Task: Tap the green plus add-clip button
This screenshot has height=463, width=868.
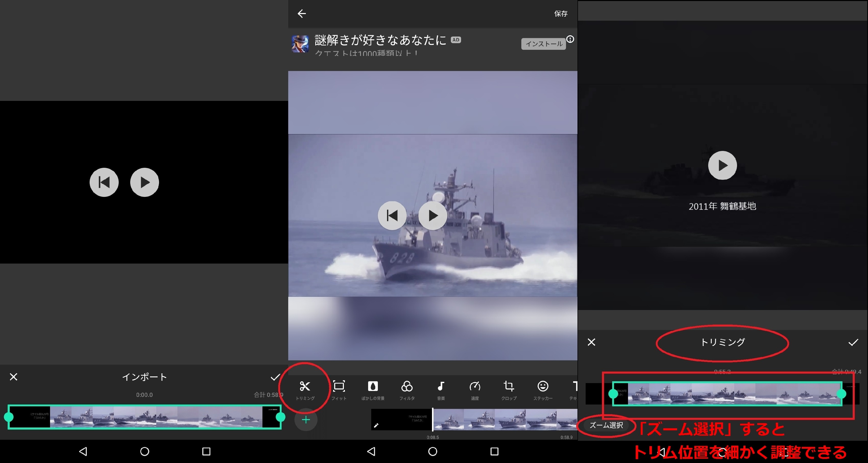Action: [306, 420]
